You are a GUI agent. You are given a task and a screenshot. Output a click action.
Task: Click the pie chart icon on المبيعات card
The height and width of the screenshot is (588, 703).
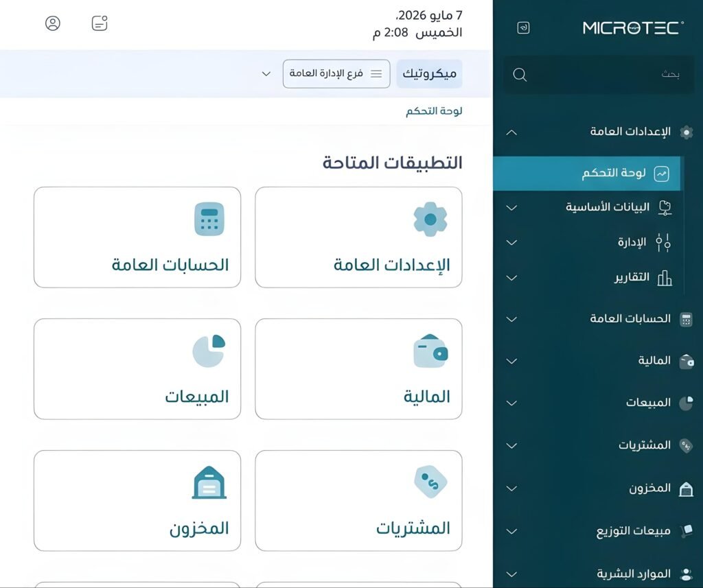pos(209,351)
